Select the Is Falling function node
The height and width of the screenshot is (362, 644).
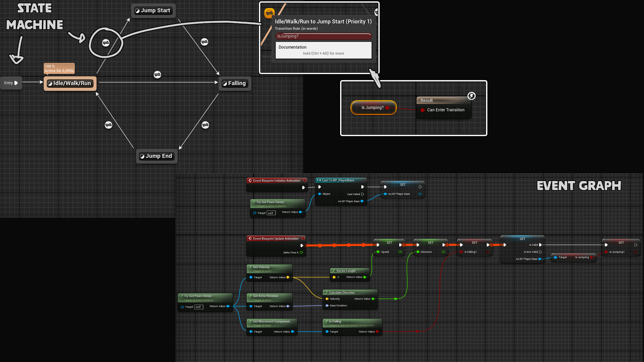point(352,327)
